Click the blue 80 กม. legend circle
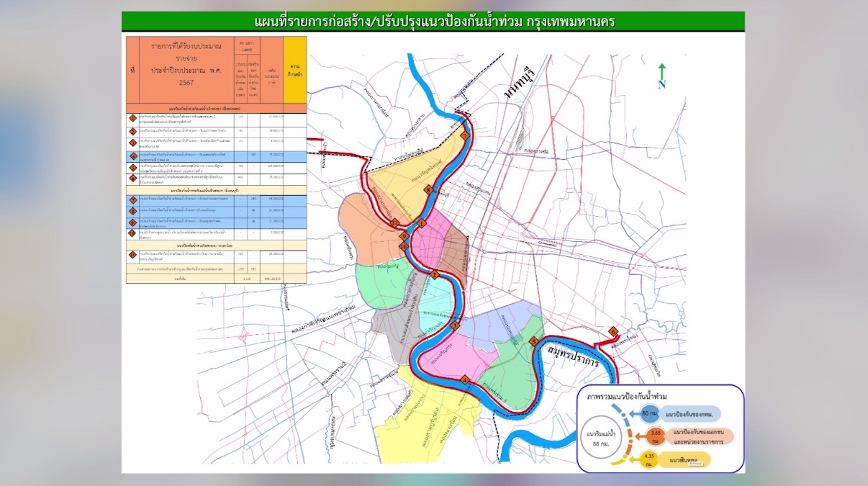 click(x=650, y=413)
